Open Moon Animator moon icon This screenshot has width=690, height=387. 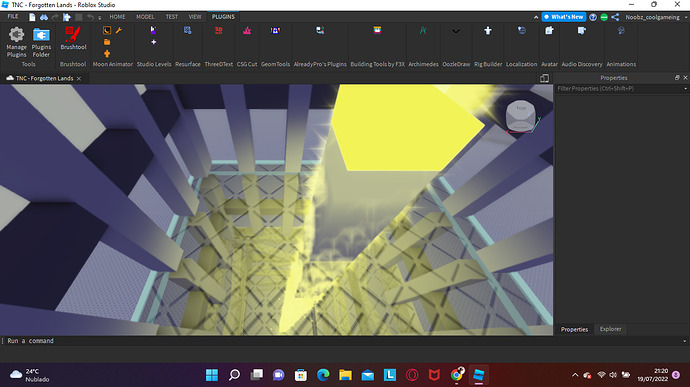pos(107,30)
